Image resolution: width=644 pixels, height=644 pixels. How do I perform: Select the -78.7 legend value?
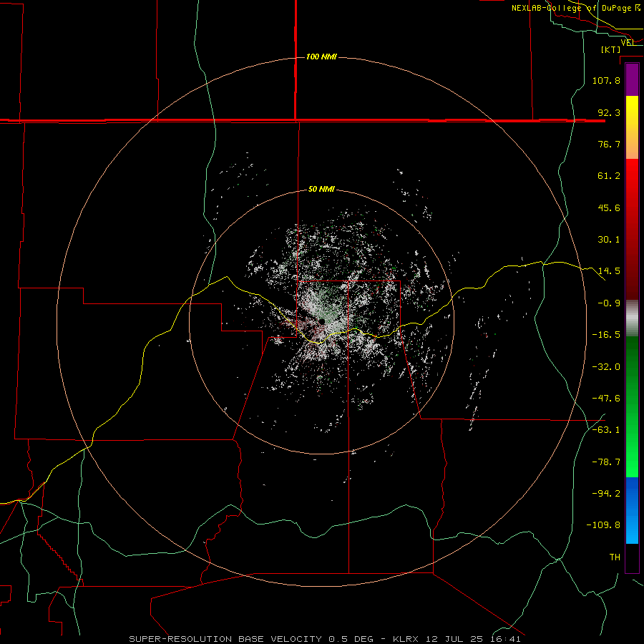[606, 462]
